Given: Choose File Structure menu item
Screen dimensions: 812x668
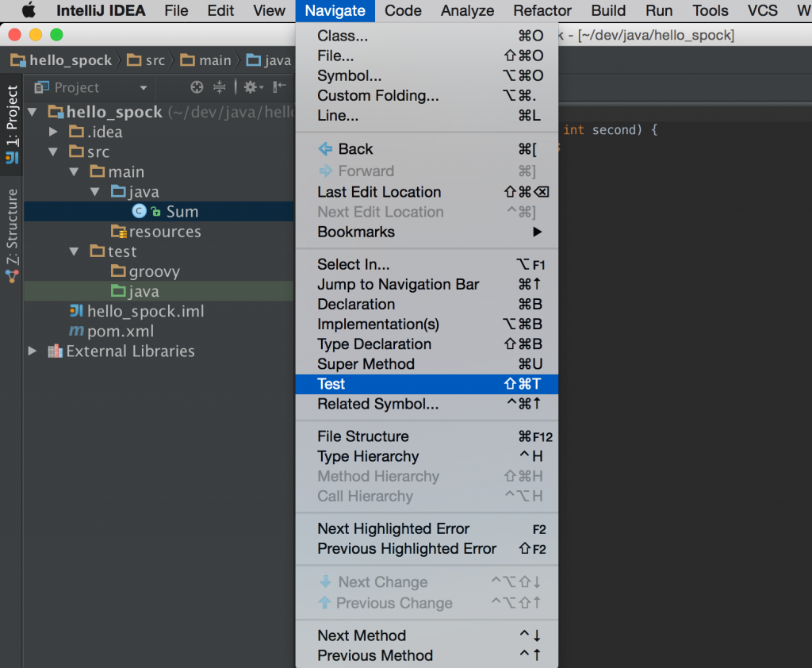Looking at the screenshot, I should point(427,436).
